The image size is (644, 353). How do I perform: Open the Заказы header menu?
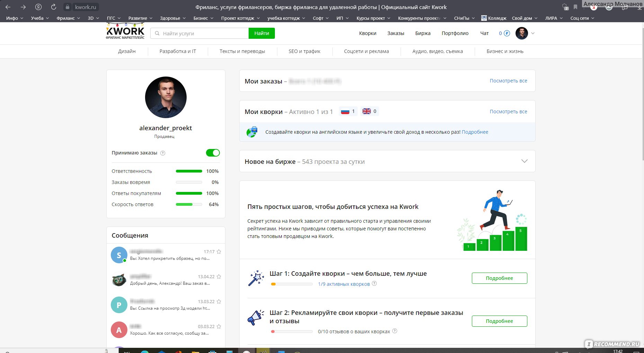396,33
